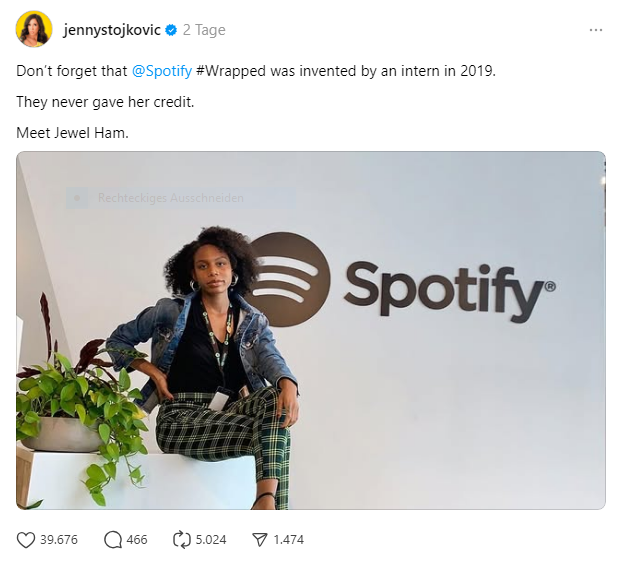Follow the @Spotify mention link

click(x=162, y=71)
